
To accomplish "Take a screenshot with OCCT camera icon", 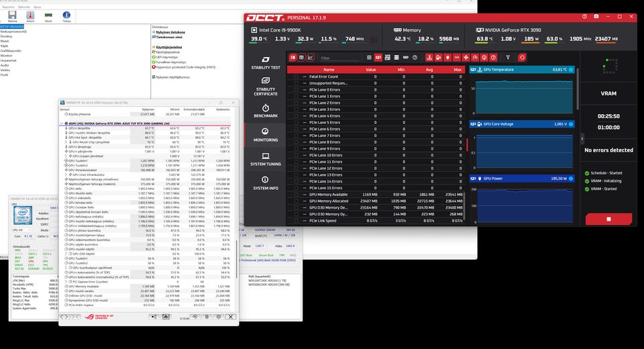I will pos(596,17).
